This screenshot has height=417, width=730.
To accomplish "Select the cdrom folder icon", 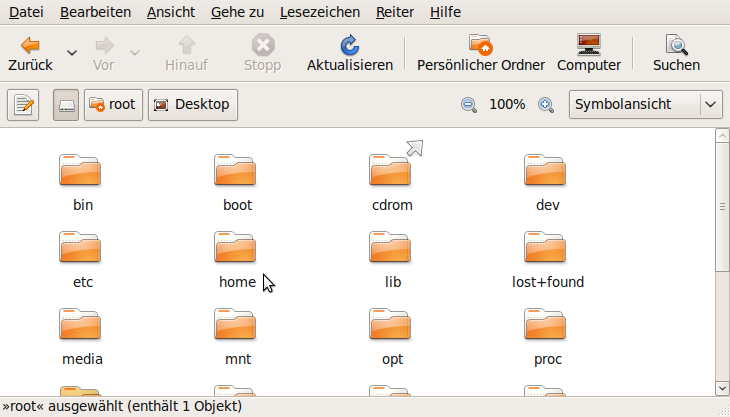I will click(x=390, y=169).
